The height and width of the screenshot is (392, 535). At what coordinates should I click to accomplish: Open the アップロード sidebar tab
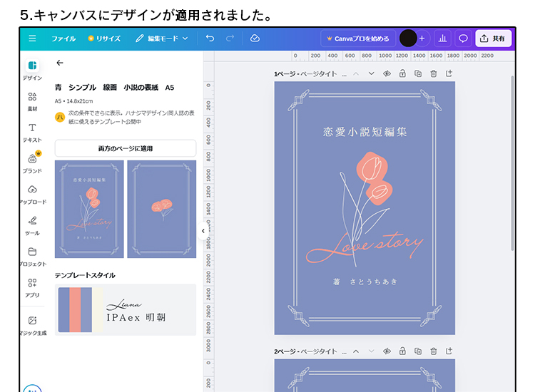(32, 195)
